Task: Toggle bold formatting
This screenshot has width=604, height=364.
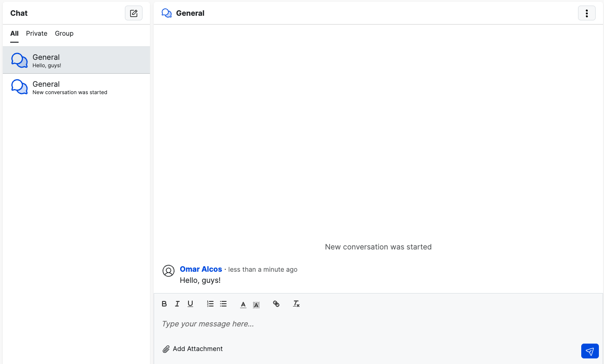Action: (164, 304)
